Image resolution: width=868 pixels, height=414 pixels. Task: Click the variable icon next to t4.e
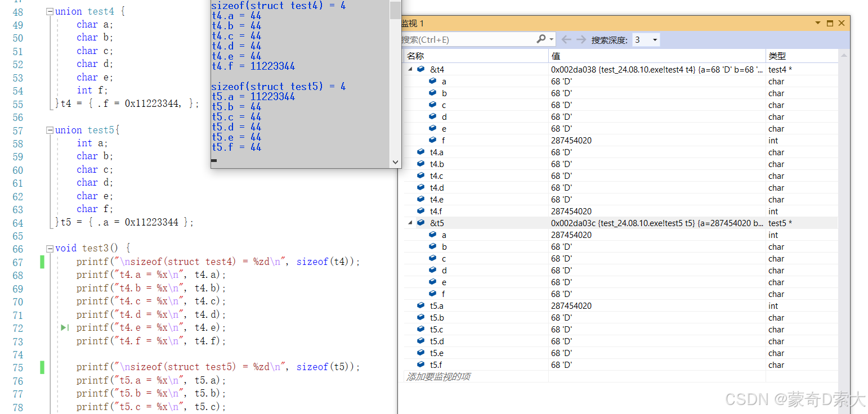coord(420,199)
